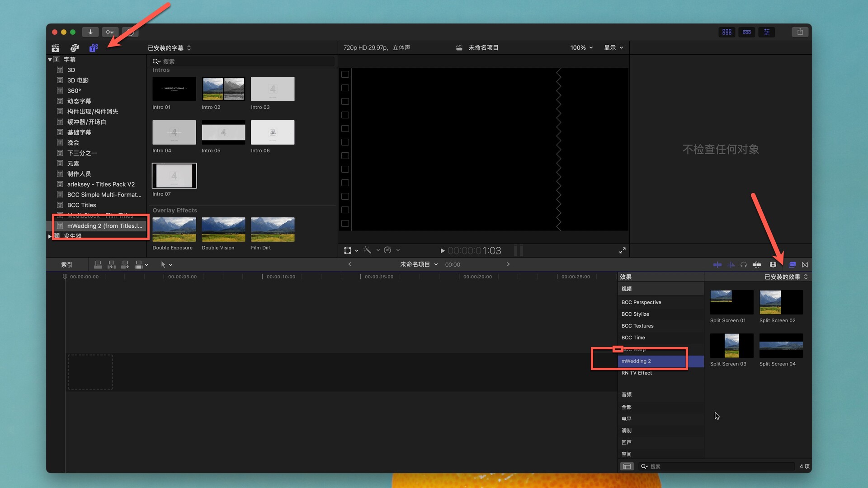Select arleksey - Titles Pack V2 category

click(x=101, y=184)
